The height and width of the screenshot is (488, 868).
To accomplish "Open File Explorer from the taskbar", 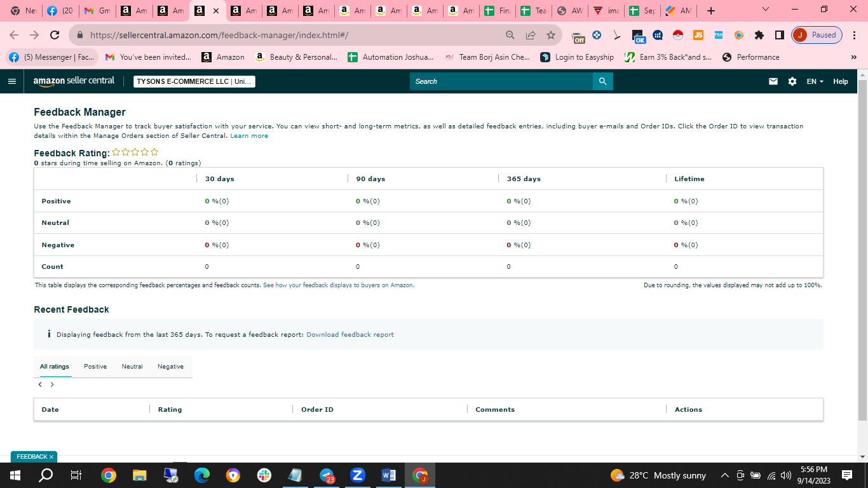I will [x=140, y=475].
